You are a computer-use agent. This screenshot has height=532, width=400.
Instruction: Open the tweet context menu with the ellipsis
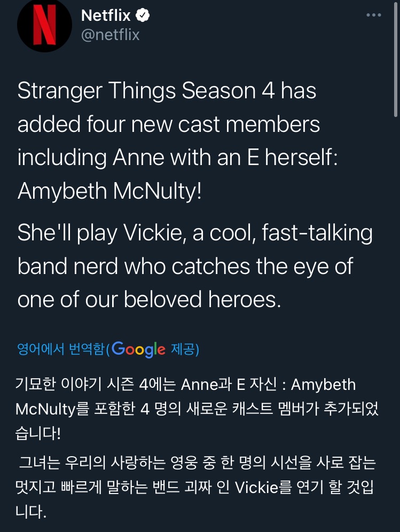373,15
